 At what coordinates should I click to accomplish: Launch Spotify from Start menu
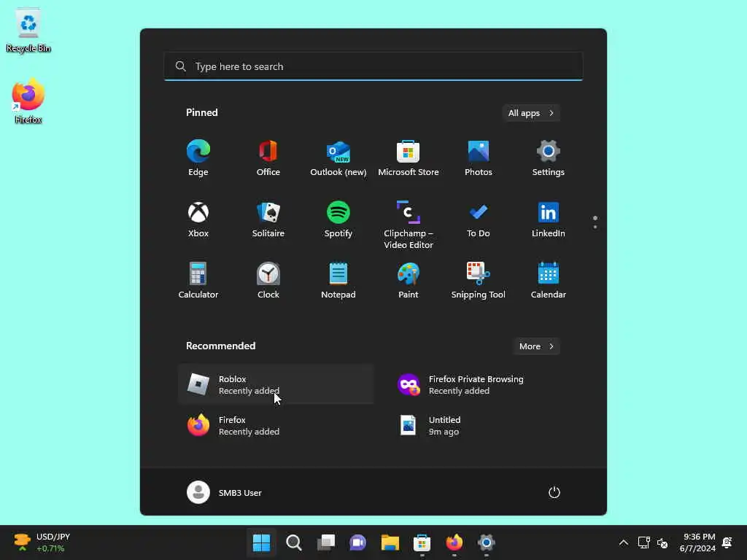point(338,219)
